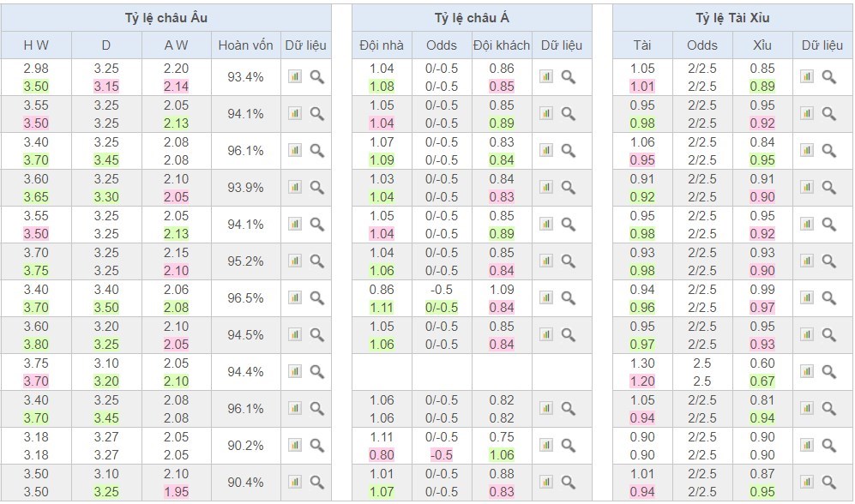Click the Đội khách column header

point(501,45)
